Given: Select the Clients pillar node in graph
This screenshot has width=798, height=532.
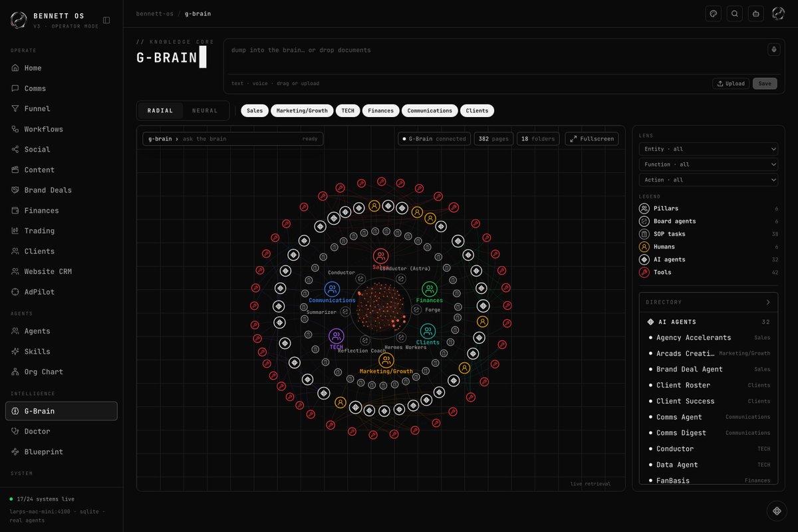Looking at the screenshot, I should pyautogui.click(x=428, y=331).
